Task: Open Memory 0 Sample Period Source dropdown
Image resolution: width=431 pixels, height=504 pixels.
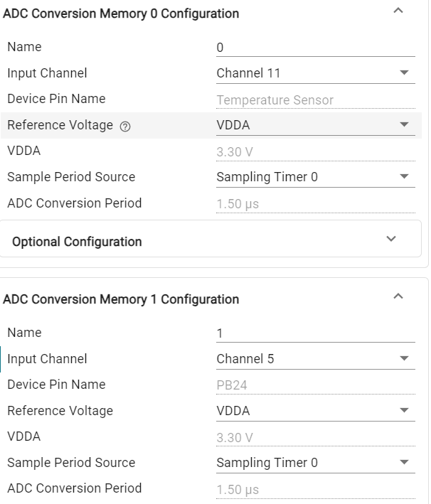Action: point(314,177)
